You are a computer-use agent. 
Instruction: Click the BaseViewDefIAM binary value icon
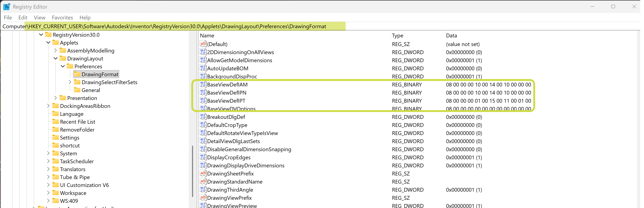(203, 84)
